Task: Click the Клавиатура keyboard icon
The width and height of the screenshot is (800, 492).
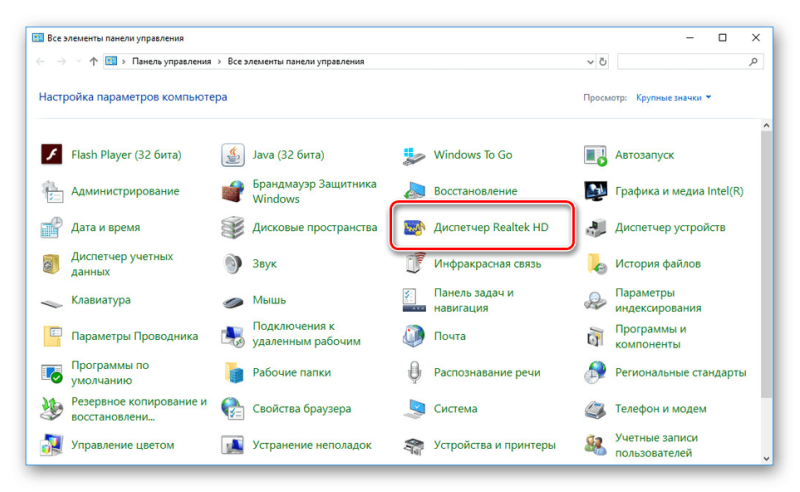Action: [x=52, y=304]
